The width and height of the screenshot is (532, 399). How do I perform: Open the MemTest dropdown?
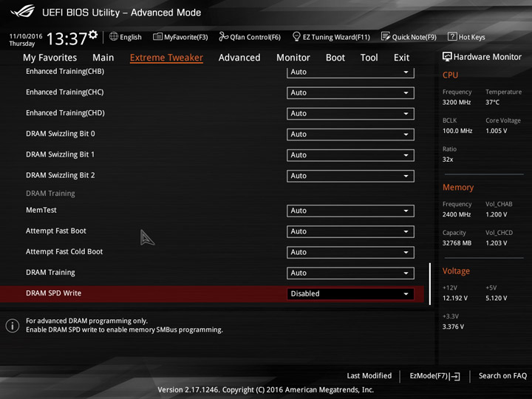point(350,211)
